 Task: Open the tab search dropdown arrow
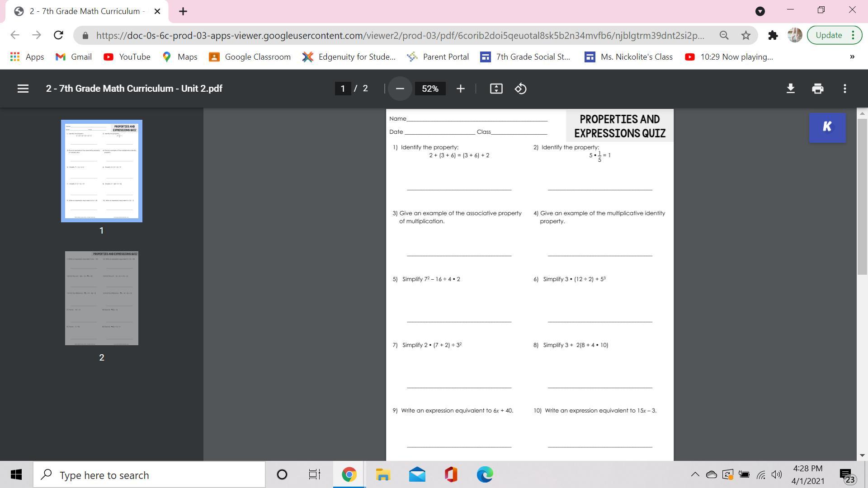coord(760,11)
